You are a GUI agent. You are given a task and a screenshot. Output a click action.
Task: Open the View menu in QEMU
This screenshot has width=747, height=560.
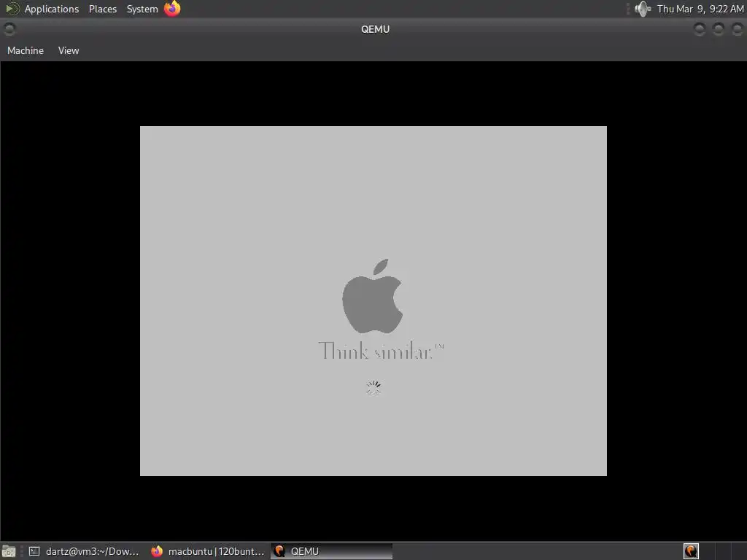point(69,50)
